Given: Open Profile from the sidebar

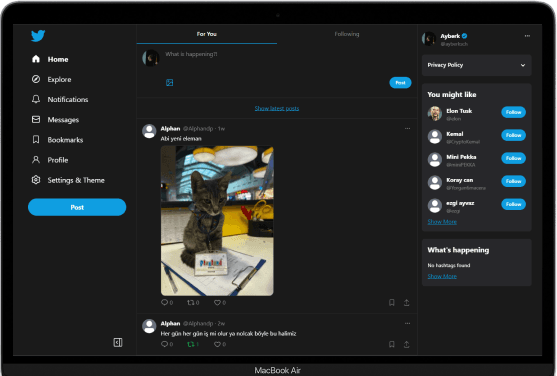Looking at the screenshot, I should coord(50,160).
